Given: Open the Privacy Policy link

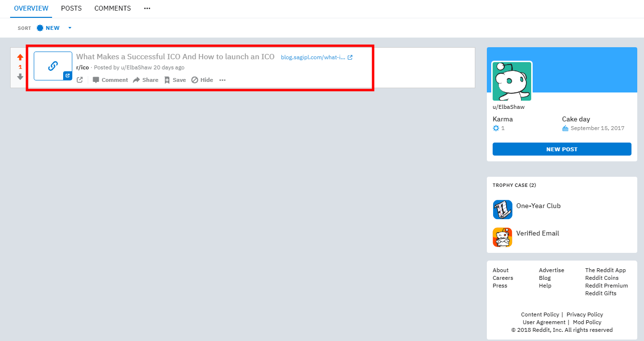Looking at the screenshot, I should (585, 315).
